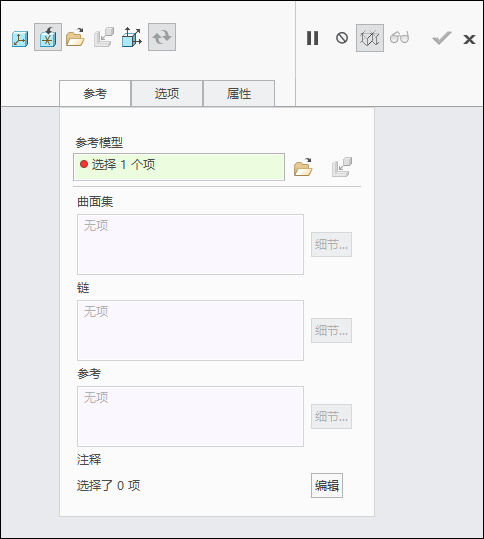Cancel the feature with the X icon
Image resolution: width=484 pixels, height=539 pixels.
(469, 39)
